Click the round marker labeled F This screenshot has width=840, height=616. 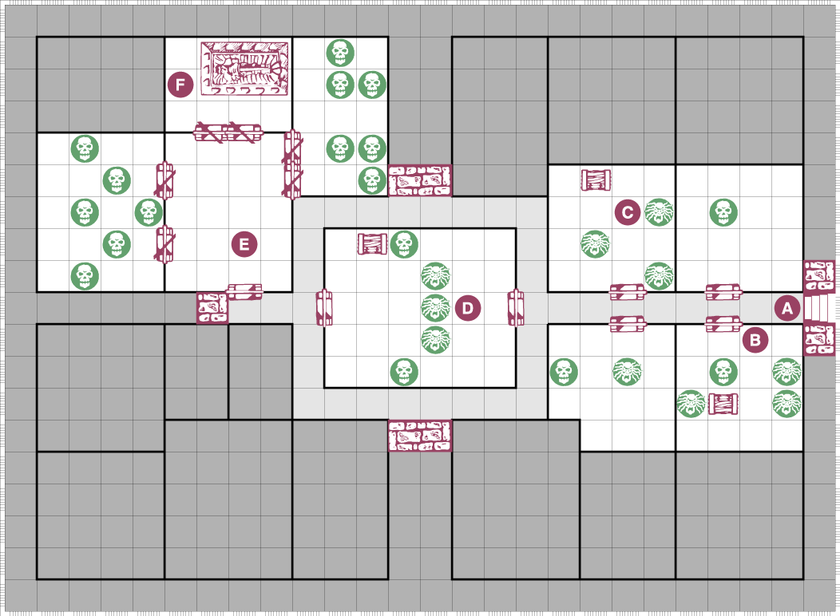coord(180,85)
